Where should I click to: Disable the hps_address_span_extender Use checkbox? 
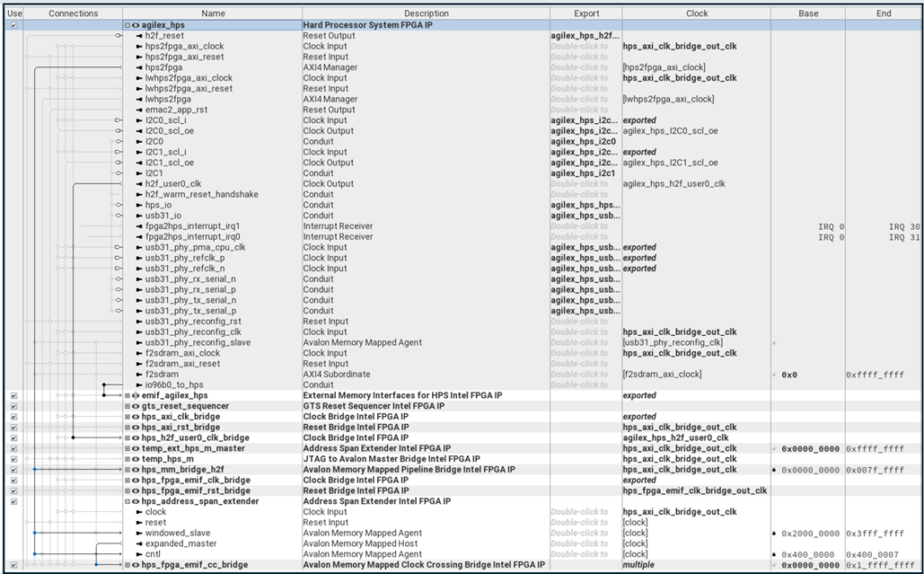pos(13,501)
